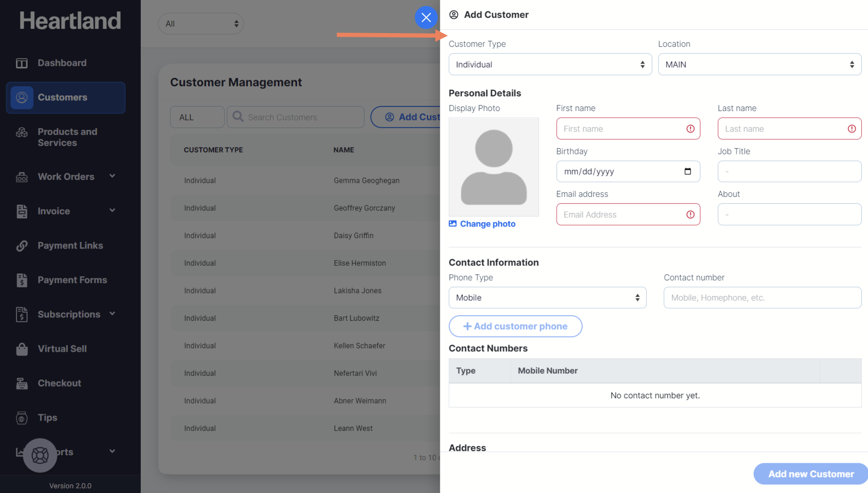Click the Add new Customer button
868x493 pixels.
[810, 474]
